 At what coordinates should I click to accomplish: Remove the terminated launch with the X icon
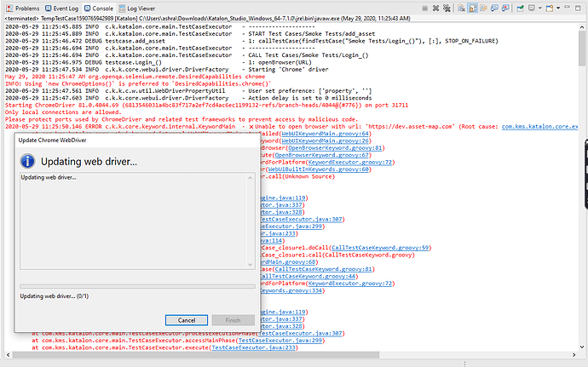click(x=435, y=9)
